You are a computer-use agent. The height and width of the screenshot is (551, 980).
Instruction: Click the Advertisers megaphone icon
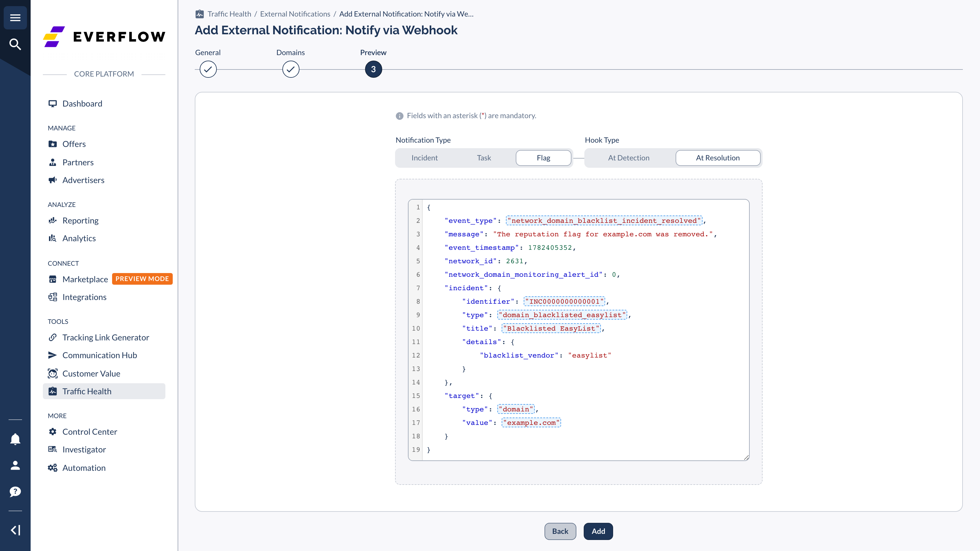52,180
